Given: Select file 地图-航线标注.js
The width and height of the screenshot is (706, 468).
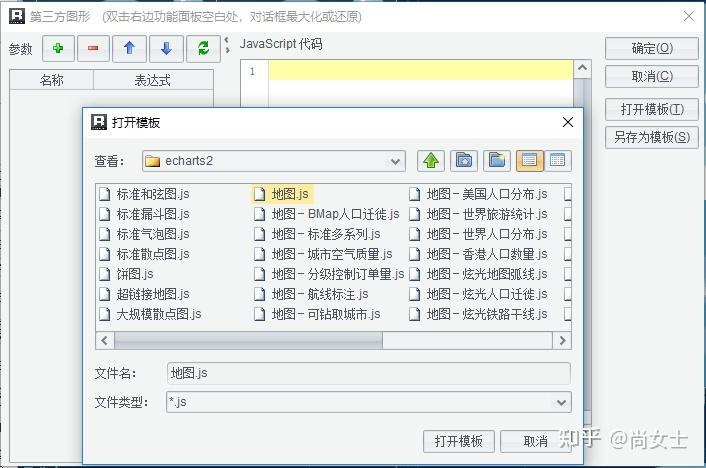Looking at the screenshot, I should 312,294.
